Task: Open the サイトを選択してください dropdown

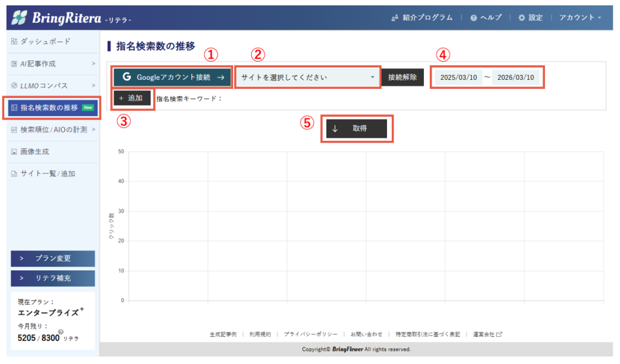Action: tap(308, 77)
